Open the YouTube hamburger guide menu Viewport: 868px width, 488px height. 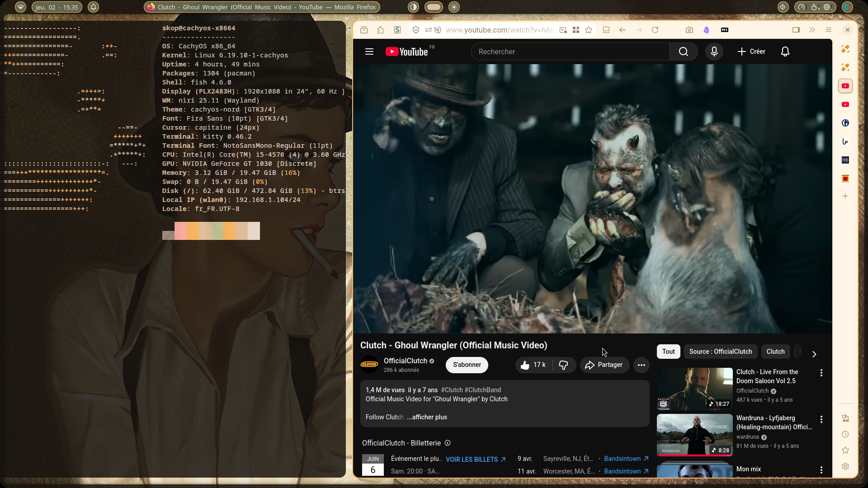point(369,52)
